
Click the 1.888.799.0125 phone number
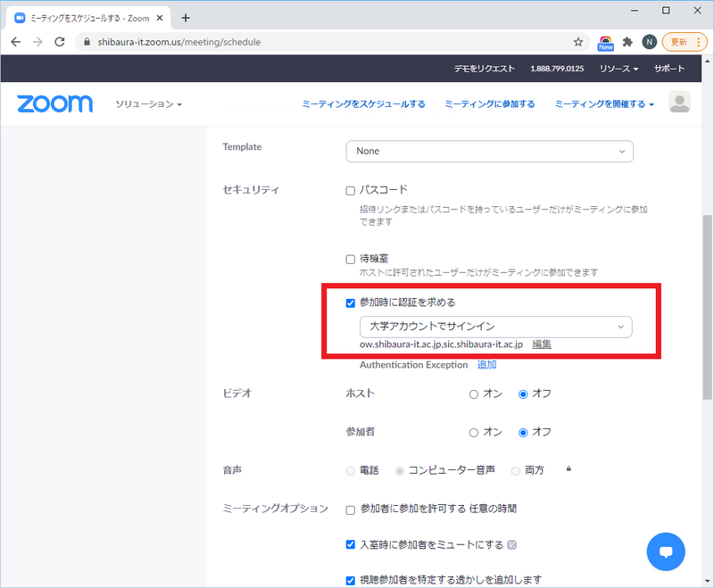pyautogui.click(x=557, y=69)
